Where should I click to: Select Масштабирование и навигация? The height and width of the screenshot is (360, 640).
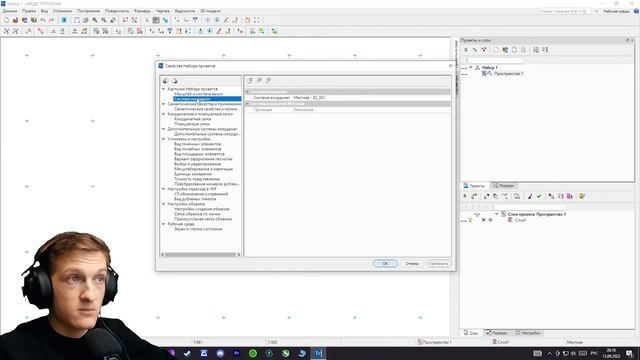(x=203, y=169)
